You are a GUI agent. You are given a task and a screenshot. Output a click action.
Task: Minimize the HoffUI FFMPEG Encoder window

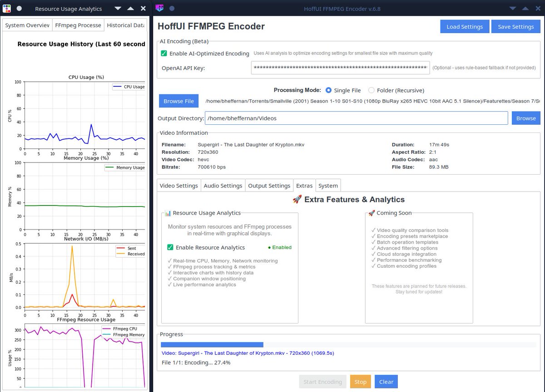(x=513, y=9)
